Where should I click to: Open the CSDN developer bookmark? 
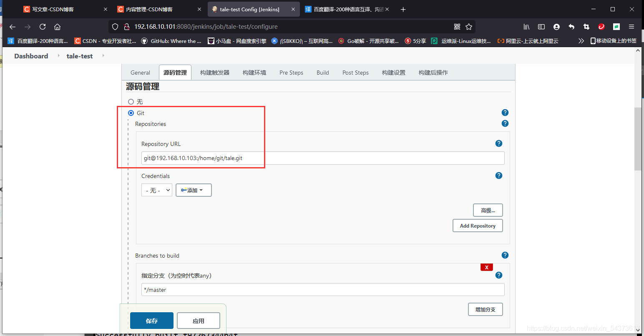click(105, 41)
